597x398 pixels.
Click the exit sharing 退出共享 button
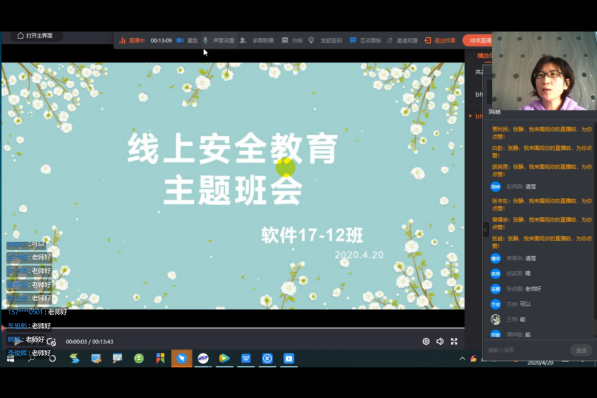(x=440, y=40)
